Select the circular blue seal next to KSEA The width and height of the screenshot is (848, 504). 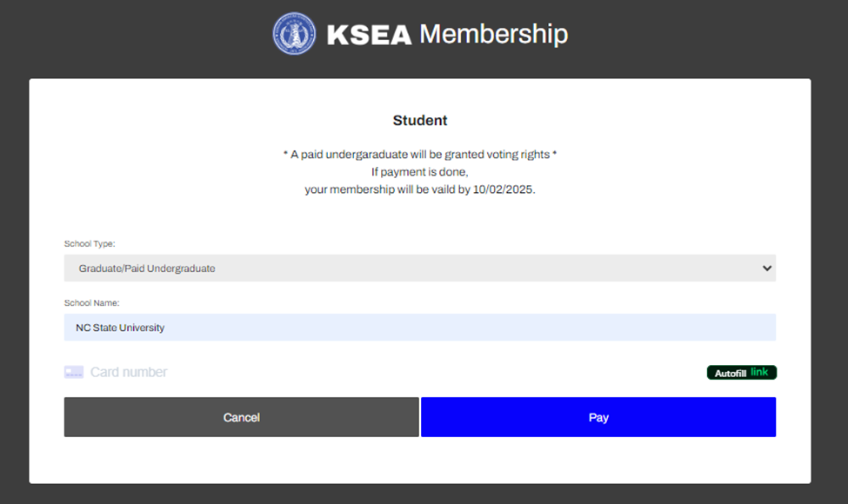point(294,33)
